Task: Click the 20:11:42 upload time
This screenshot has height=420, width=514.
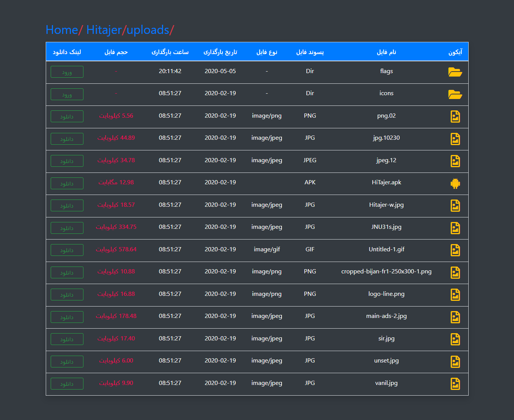Action: (170, 71)
